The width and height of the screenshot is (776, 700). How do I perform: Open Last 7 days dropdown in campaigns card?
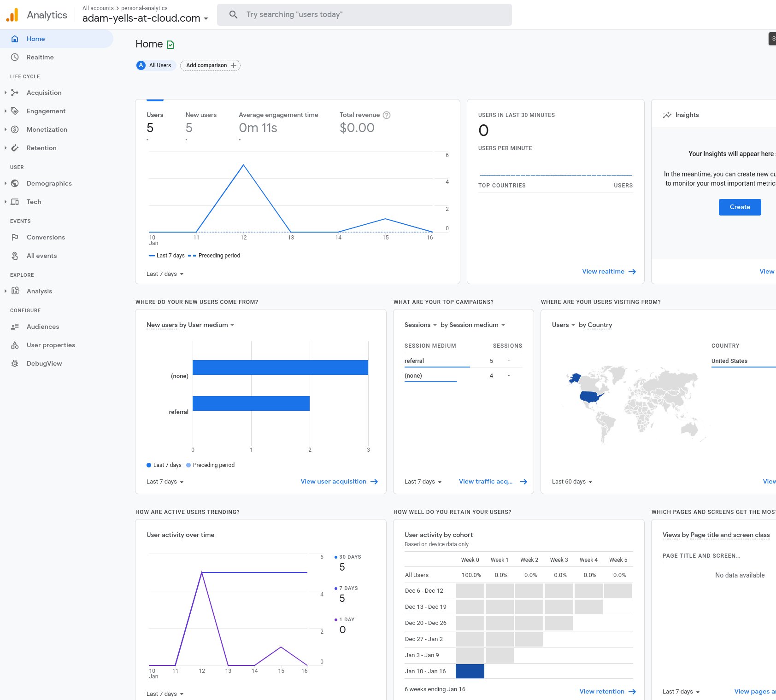click(423, 482)
